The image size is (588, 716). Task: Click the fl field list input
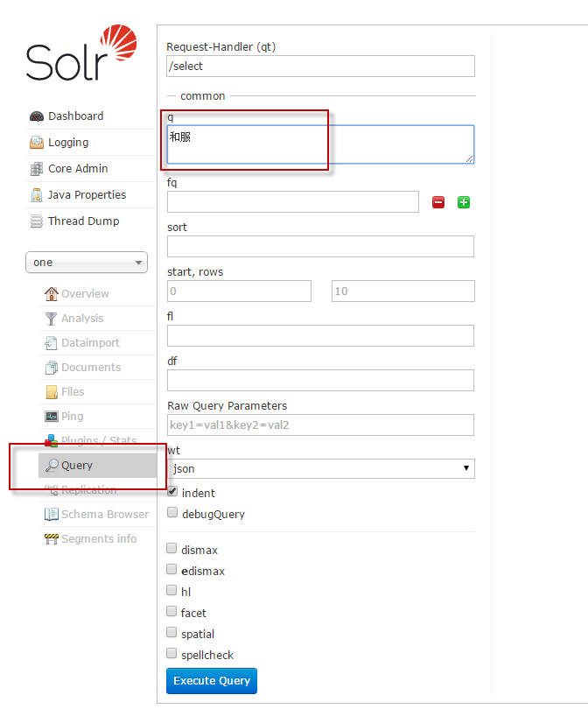(320, 336)
